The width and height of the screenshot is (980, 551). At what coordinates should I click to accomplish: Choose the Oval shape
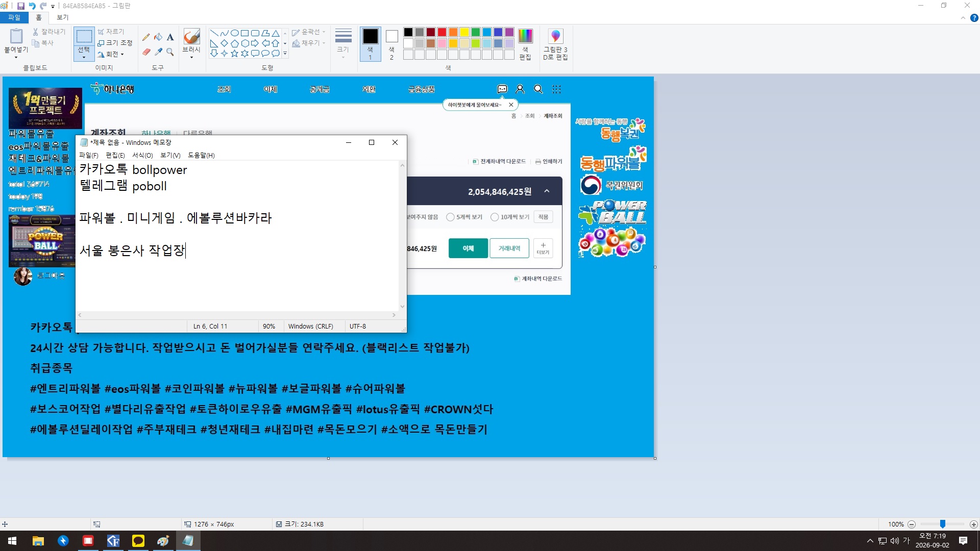[235, 33]
